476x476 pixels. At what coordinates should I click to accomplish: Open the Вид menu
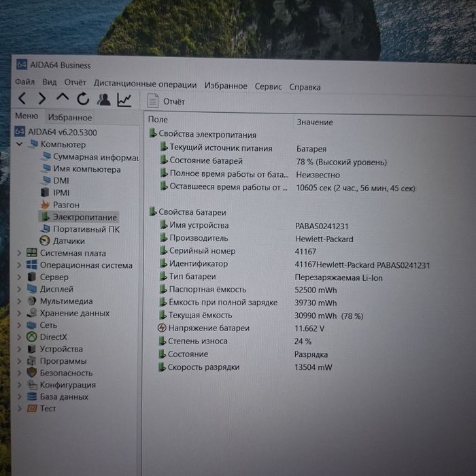tap(50, 82)
